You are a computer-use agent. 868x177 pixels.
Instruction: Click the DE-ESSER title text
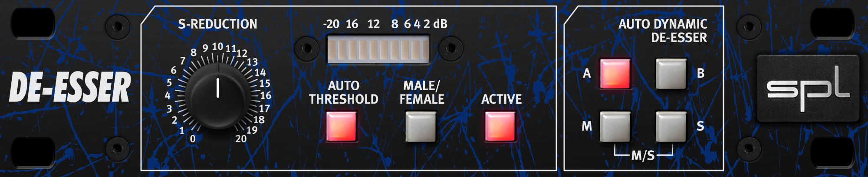click(x=70, y=88)
